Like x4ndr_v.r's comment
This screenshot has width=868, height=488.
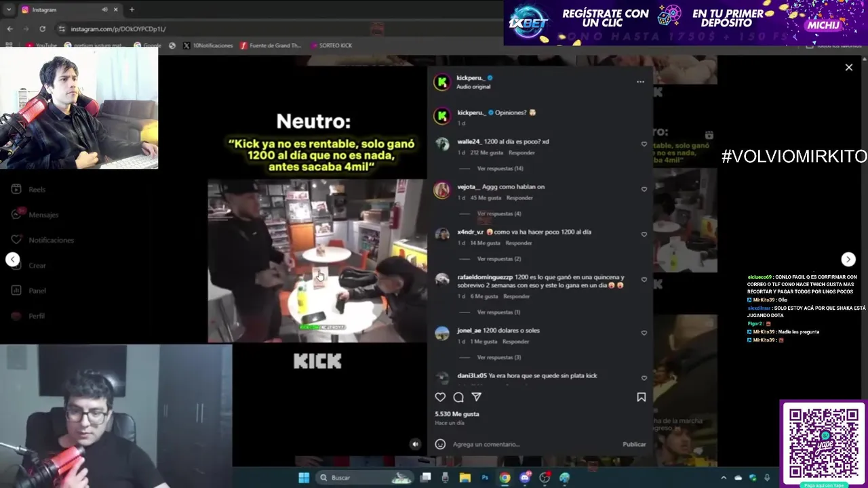click(644, 235)
